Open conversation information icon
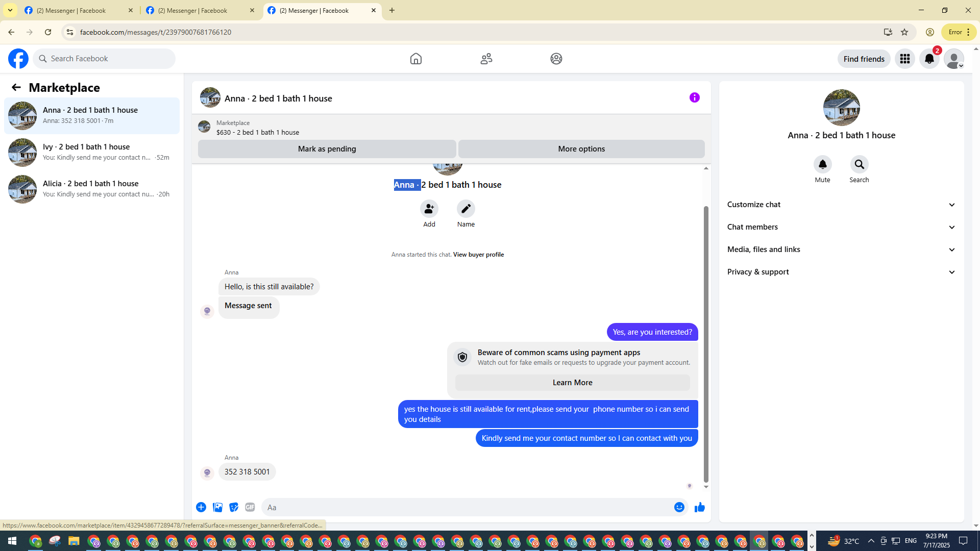Image resolution: width=980 pixels, height=551 pixels. click(x=695, y=97)
